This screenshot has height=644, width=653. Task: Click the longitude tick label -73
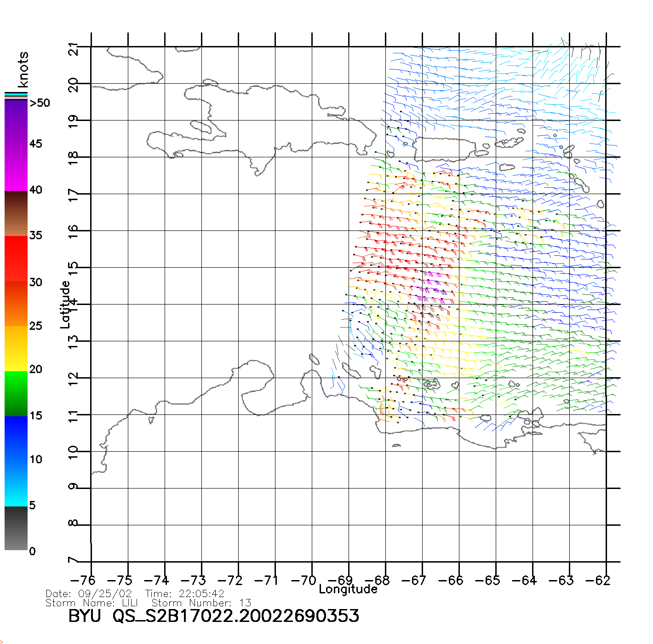193,581
